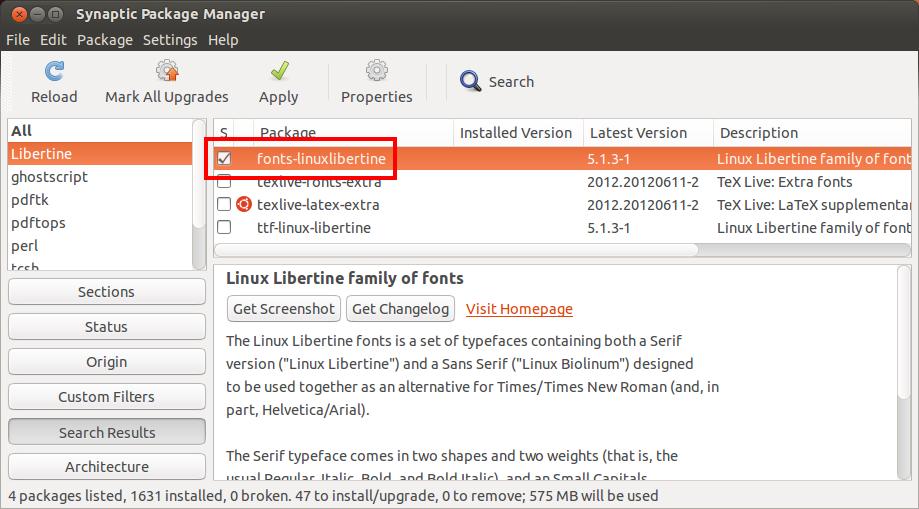Click the Reload toolbar icon
Image resolution: width=919 pixels, height=509 pixels.
point(54,72)
